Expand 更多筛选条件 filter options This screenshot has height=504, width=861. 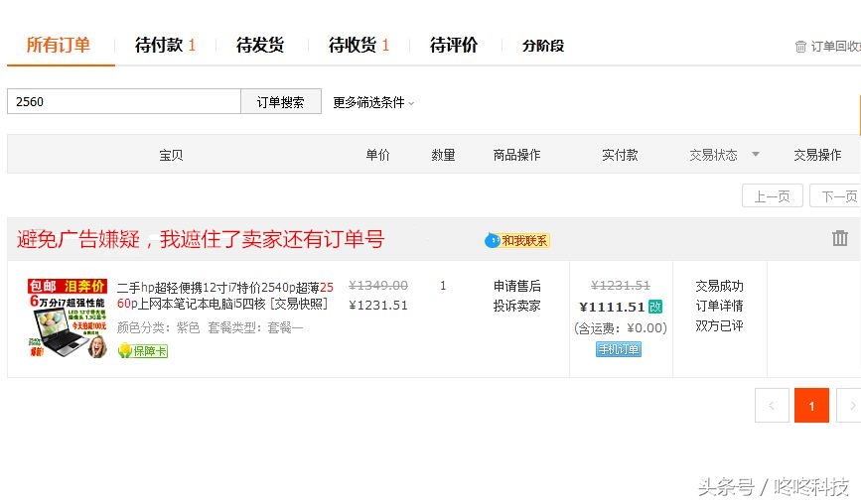point(373,102)
